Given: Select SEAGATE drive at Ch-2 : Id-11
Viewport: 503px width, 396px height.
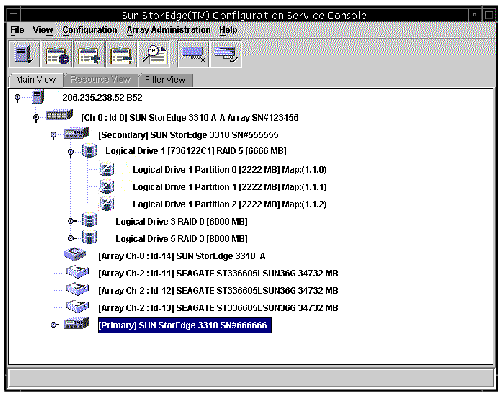Looking at the screenshot, I should tap(218, 273).
